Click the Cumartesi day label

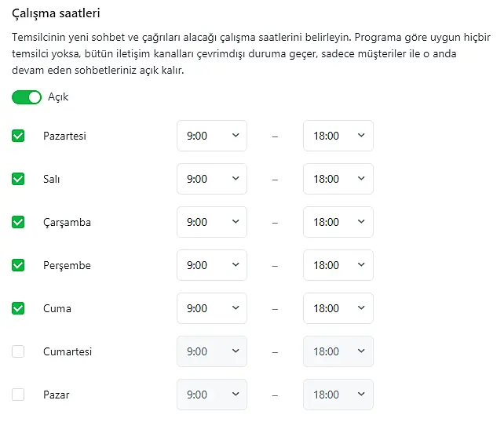68,351
